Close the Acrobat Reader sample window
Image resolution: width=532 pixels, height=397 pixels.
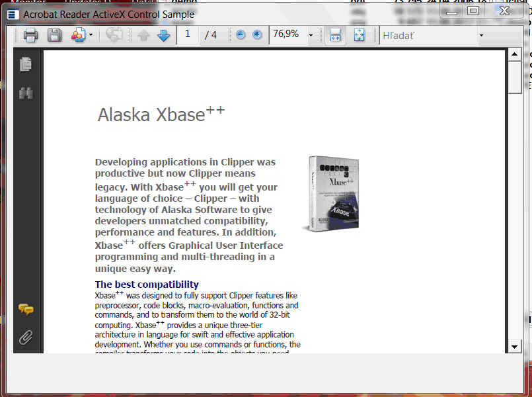pos(504,11)
